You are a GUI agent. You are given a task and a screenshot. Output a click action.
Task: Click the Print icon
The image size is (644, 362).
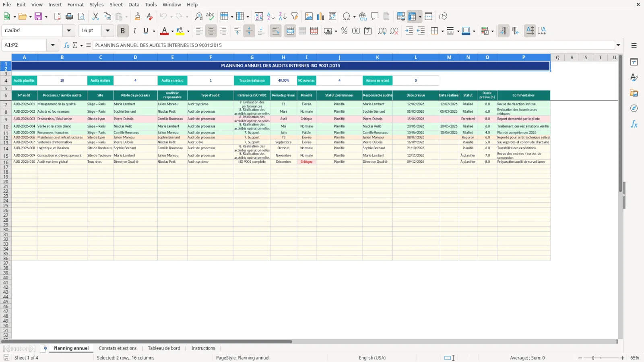(69, 16)
